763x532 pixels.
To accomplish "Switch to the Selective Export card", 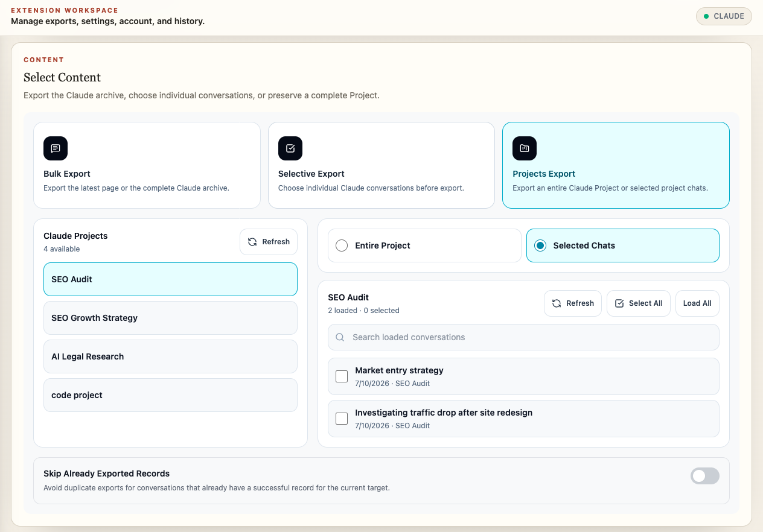I will [x=381, y=165].
